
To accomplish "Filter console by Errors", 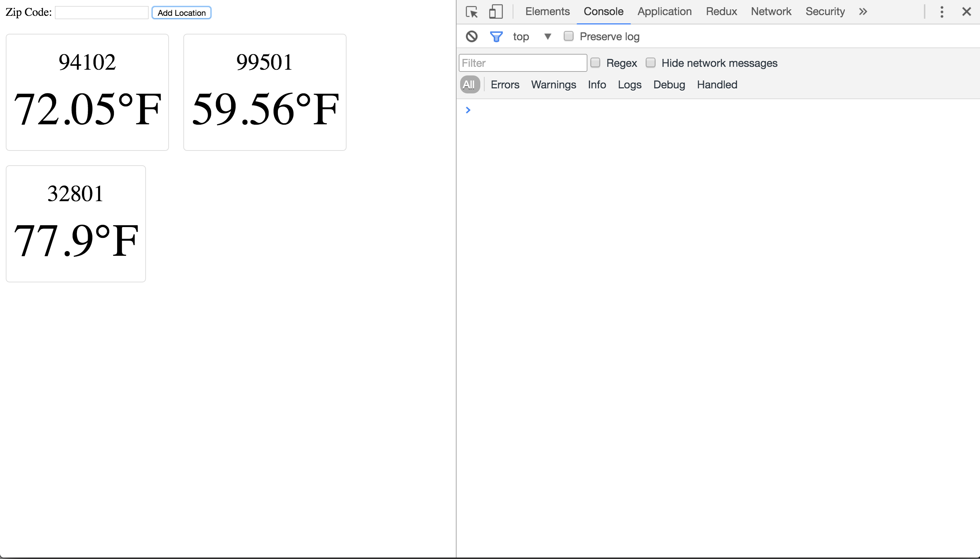I will 504,84.
